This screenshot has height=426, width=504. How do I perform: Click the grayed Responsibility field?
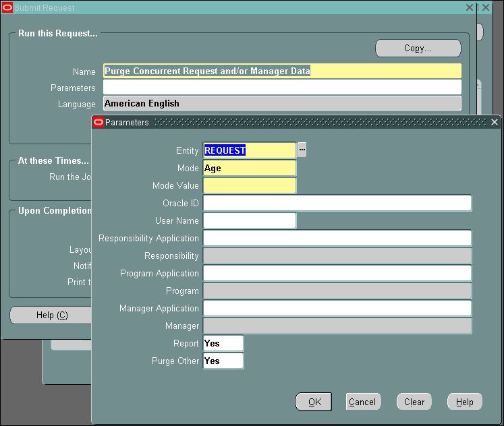coord(337,255)
